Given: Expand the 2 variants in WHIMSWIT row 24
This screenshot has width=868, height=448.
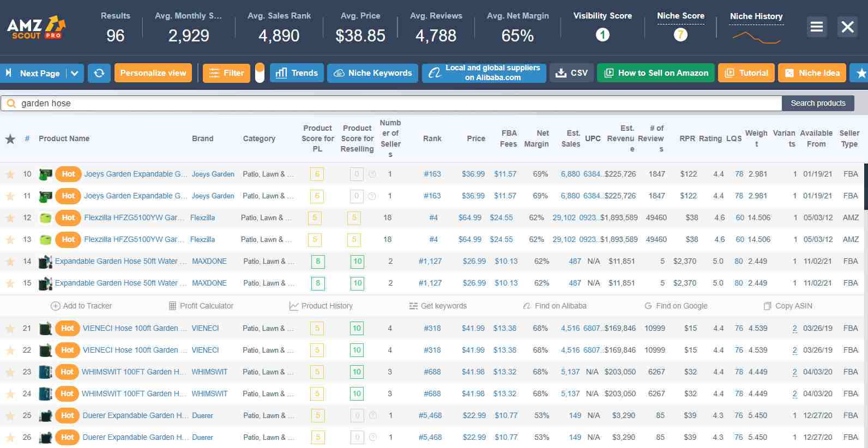Looking at the screenshot, I should click(794, 394).
